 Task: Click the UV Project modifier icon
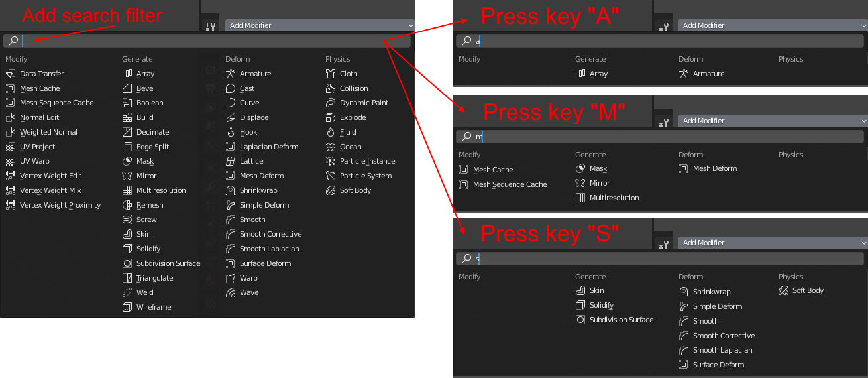[10, 147]
